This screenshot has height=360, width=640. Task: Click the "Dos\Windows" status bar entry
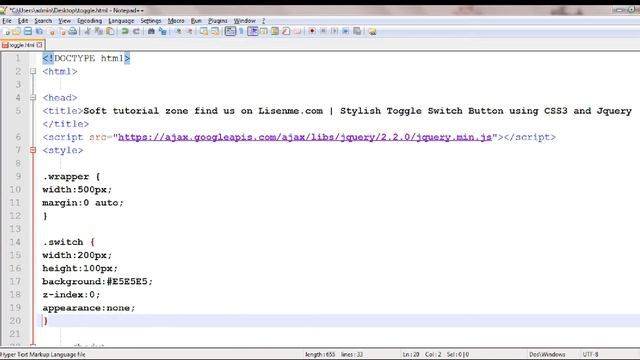547,355
